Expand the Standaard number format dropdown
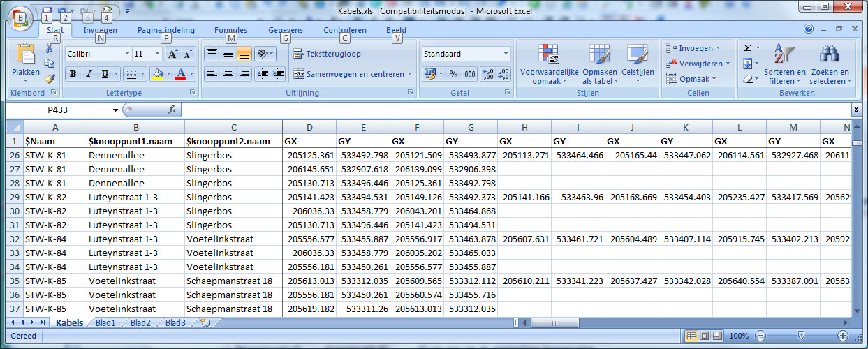Image resolution: width=868 pixels, height=349 pixels. click(x=506, y=54)
